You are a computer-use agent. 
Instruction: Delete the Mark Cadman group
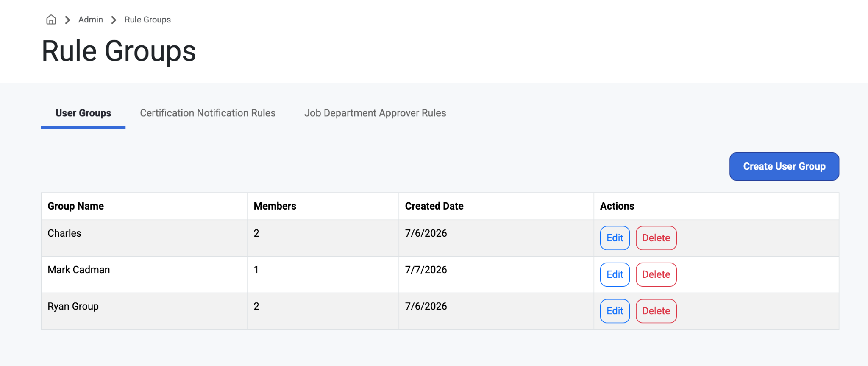click(656, 274)
